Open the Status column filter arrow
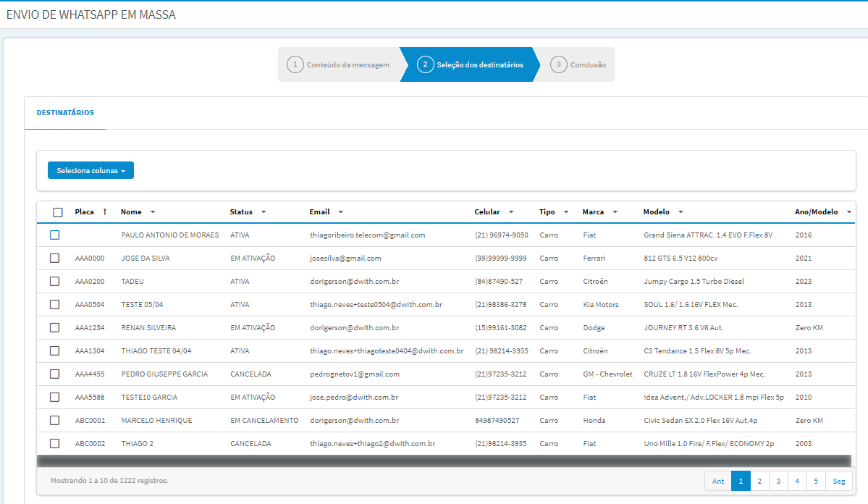The image size is (868, 504). click(264, 212)
